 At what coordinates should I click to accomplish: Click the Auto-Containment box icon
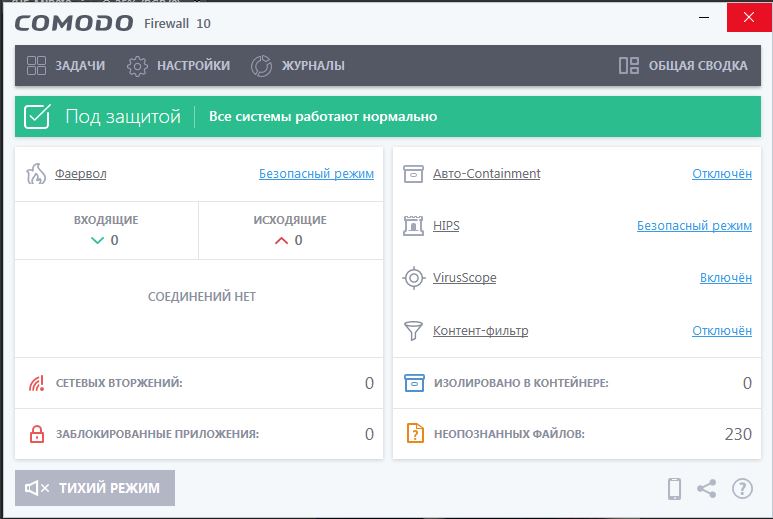[x=413, y=174]
